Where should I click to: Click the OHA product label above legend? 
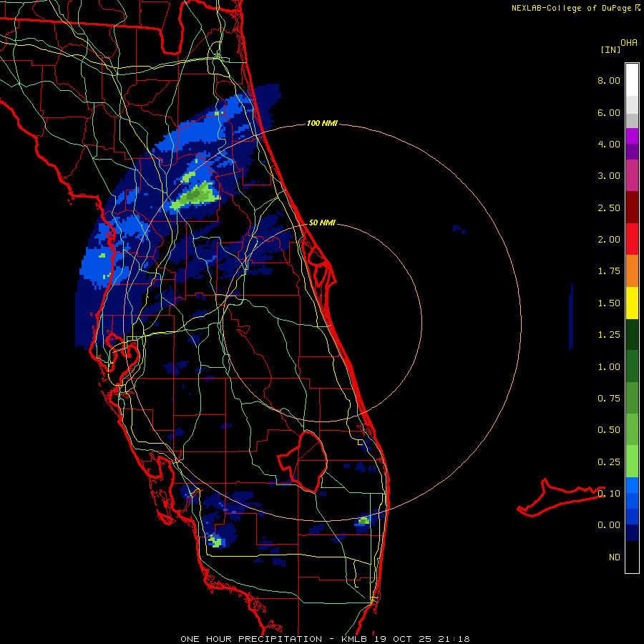point(629,42)
